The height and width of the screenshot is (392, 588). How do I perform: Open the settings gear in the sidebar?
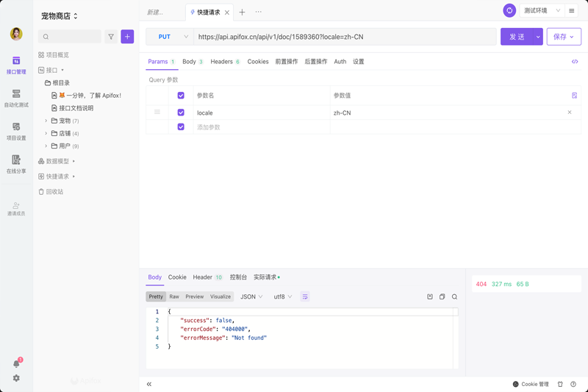[x=16, y=378]
